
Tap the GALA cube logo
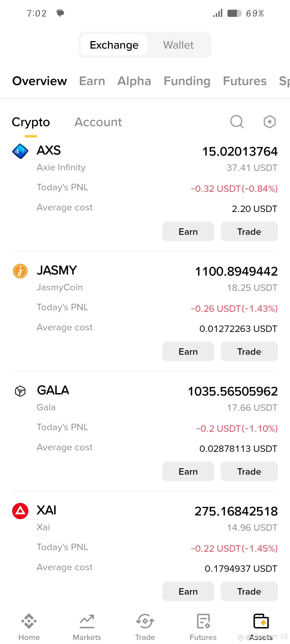(x=20, y=391)
